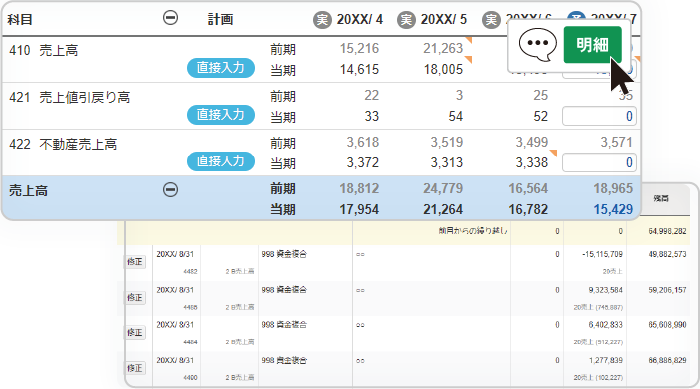Collapse the 売上高 total row minus icon
The height and width of the screenshot is (389, 700).
pos(170,189)
